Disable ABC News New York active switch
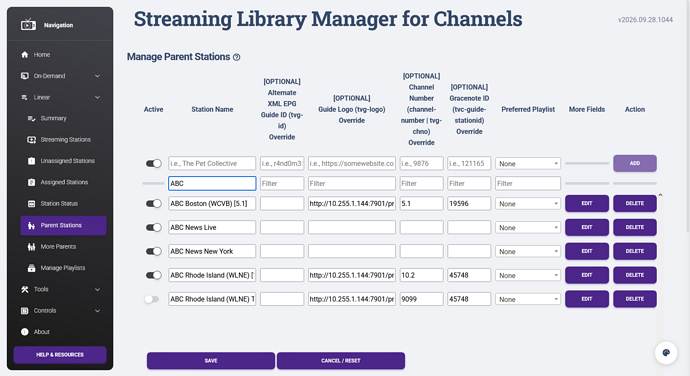 pos(154,251)
